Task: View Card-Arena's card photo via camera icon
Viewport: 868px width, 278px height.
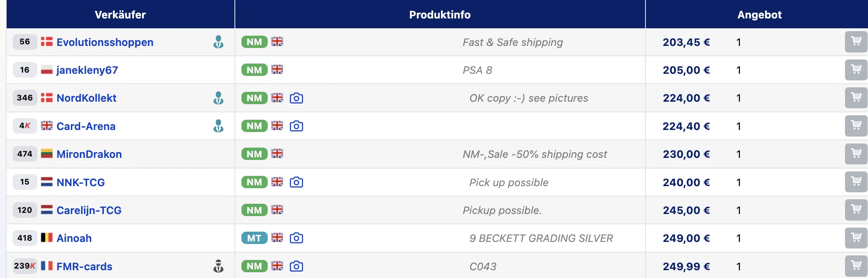Action: click(x=296, y=126)
